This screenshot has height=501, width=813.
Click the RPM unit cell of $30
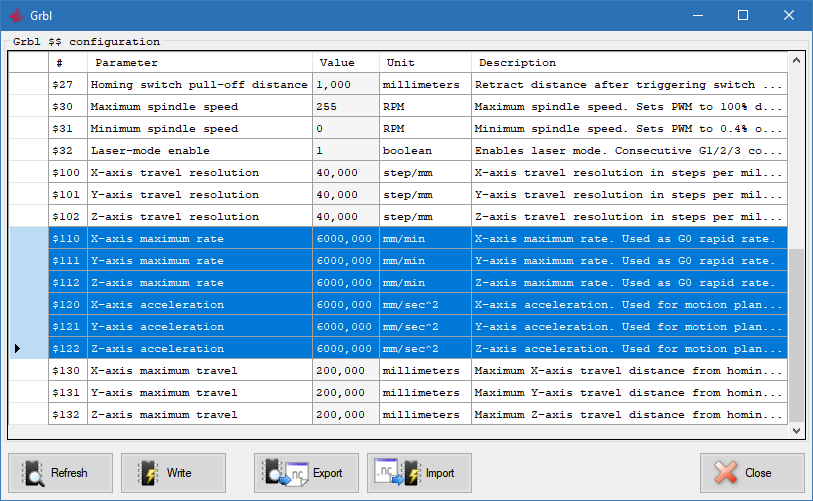point(425,106)
